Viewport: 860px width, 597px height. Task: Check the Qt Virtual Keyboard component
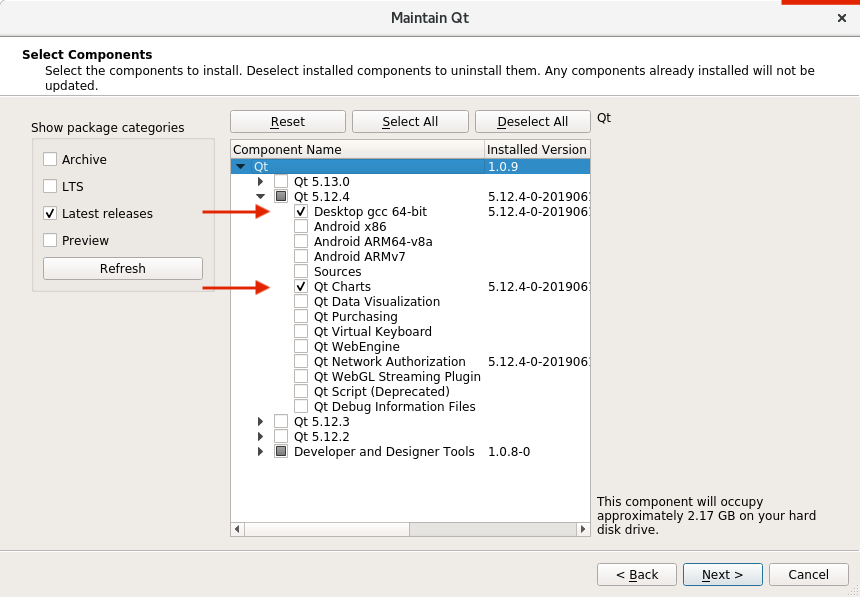tap(301, 331)
